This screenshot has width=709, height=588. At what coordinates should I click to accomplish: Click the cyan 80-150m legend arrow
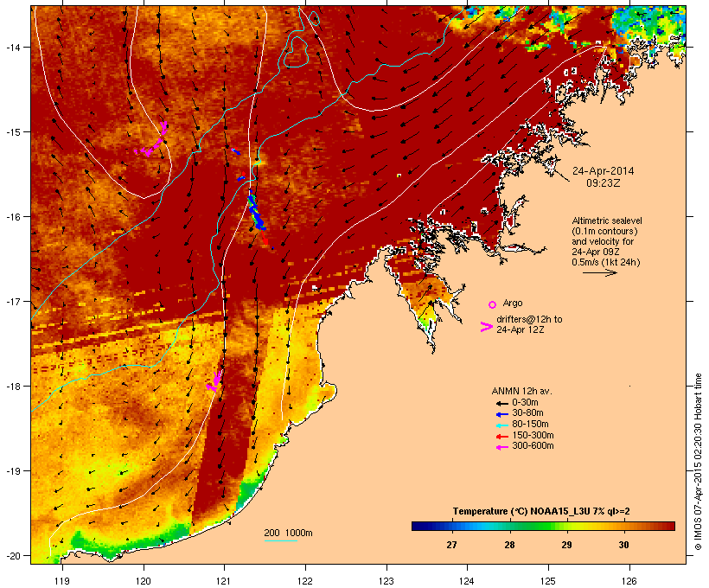click(501, 425)
